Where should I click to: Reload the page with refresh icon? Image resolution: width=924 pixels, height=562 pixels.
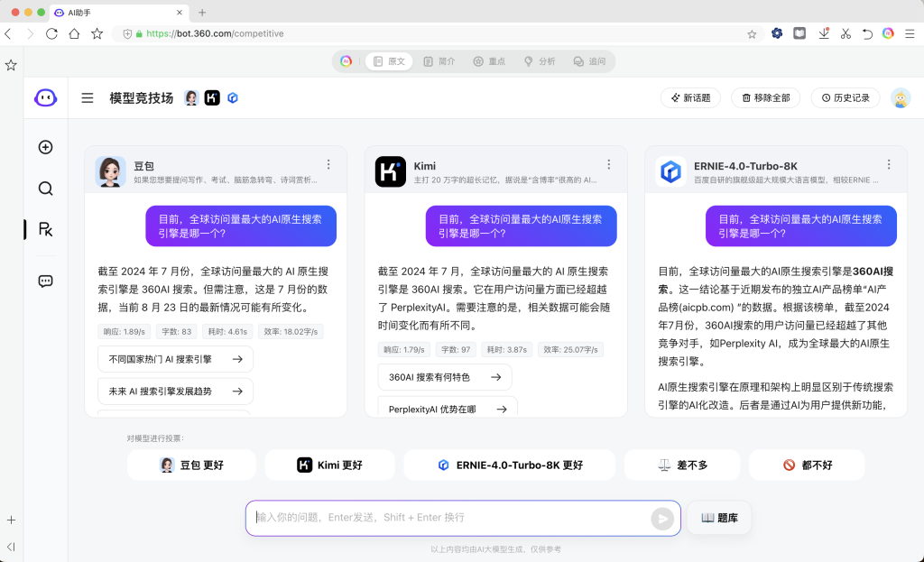(51, 33)
